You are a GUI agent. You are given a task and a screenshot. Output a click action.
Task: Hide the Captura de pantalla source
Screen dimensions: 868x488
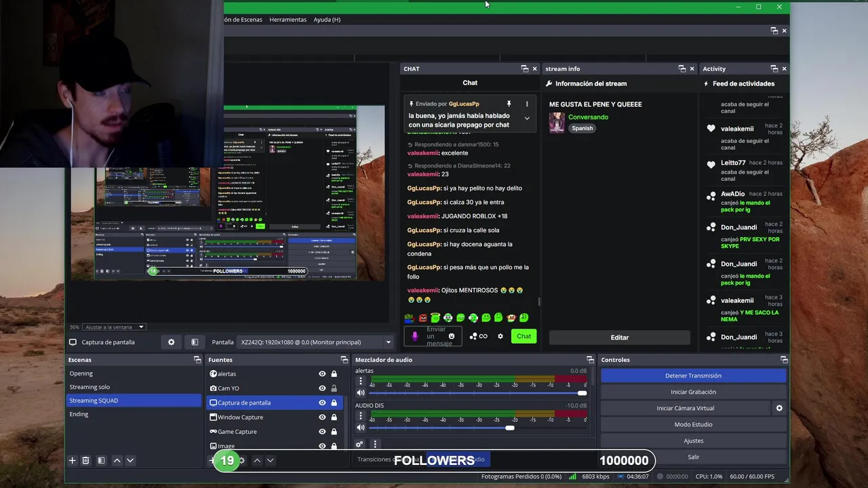(x=322, y=403)
